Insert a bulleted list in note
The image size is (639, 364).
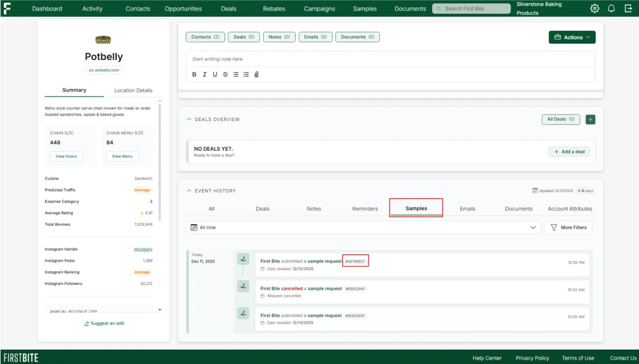[x=236, y=75]
